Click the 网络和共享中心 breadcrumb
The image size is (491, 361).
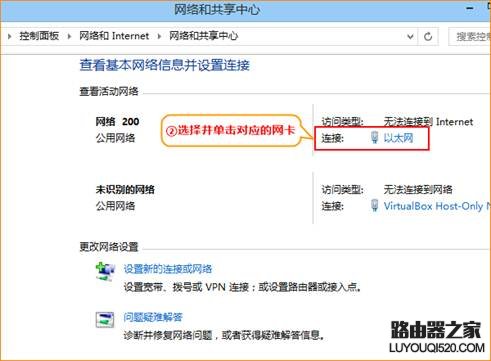click(204, 36)
